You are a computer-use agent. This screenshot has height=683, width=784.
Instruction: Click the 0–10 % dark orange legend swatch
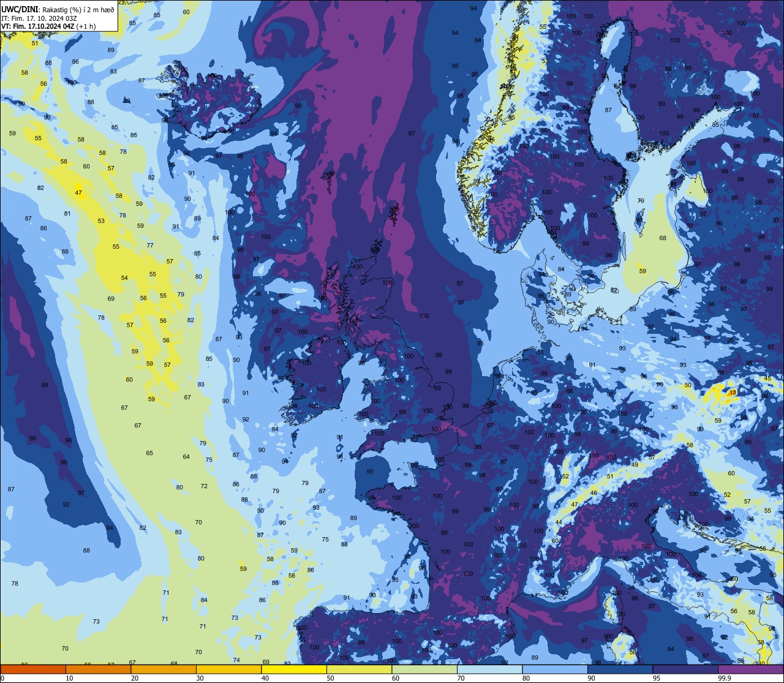click(33, 669)
